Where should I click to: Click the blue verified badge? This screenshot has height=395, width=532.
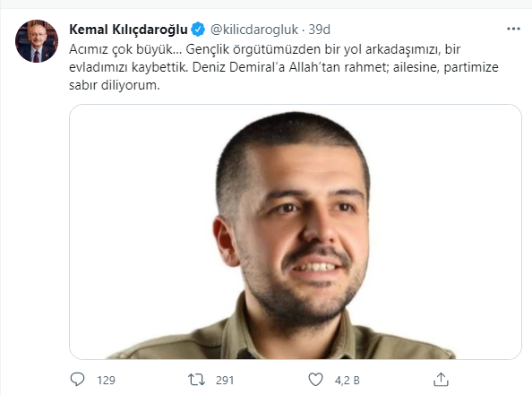click(198, 30)
